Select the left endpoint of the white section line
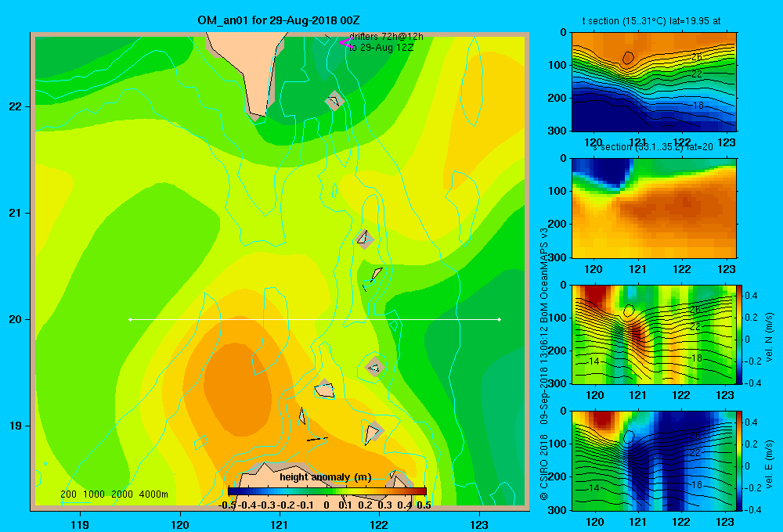 coord(130,319)
